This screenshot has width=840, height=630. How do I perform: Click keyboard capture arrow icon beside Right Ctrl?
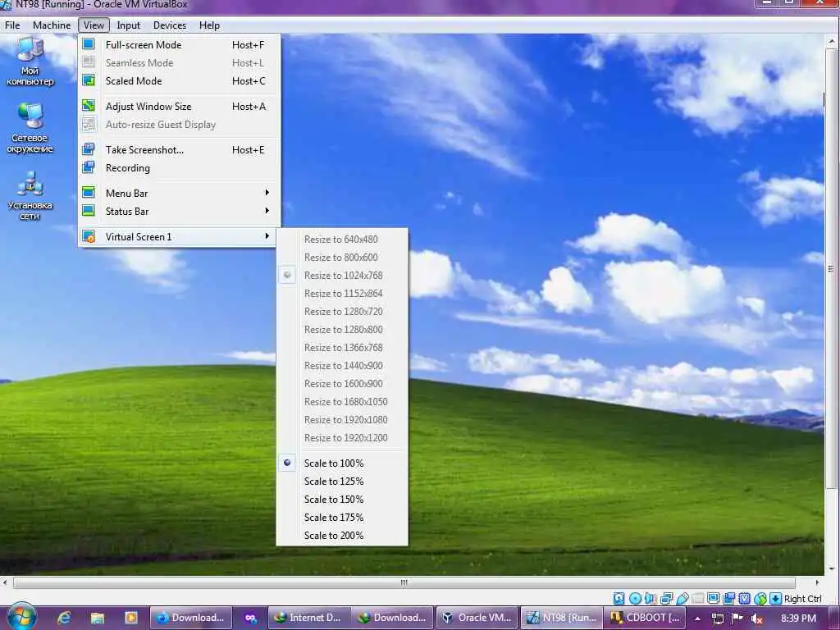point(776,598)
